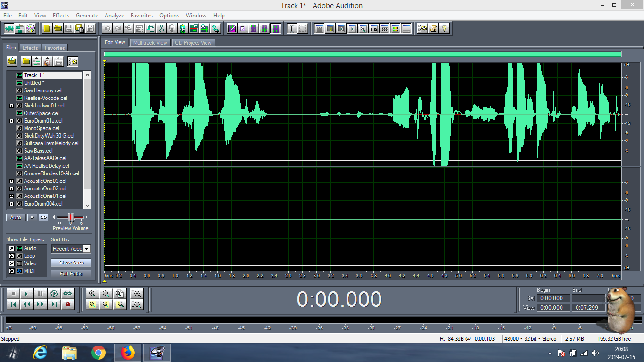
Task: Open the Analyze menu
Action: pyautogui.click(x=115, y=16)
